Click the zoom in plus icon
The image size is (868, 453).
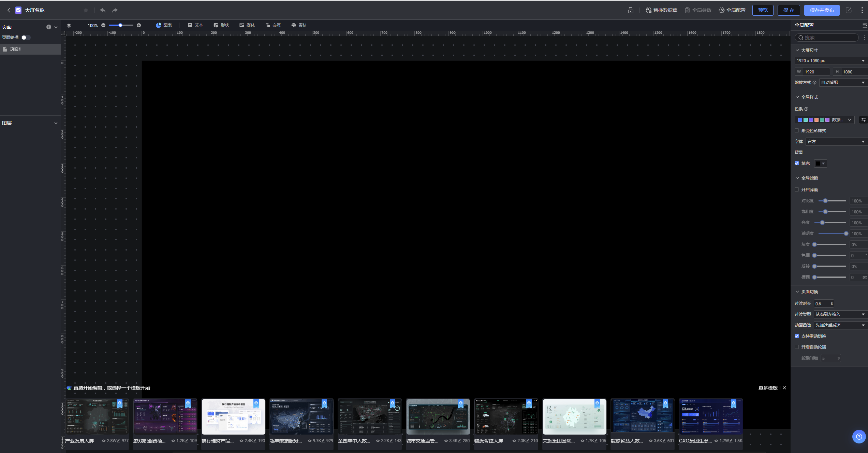tap(139, 25)
